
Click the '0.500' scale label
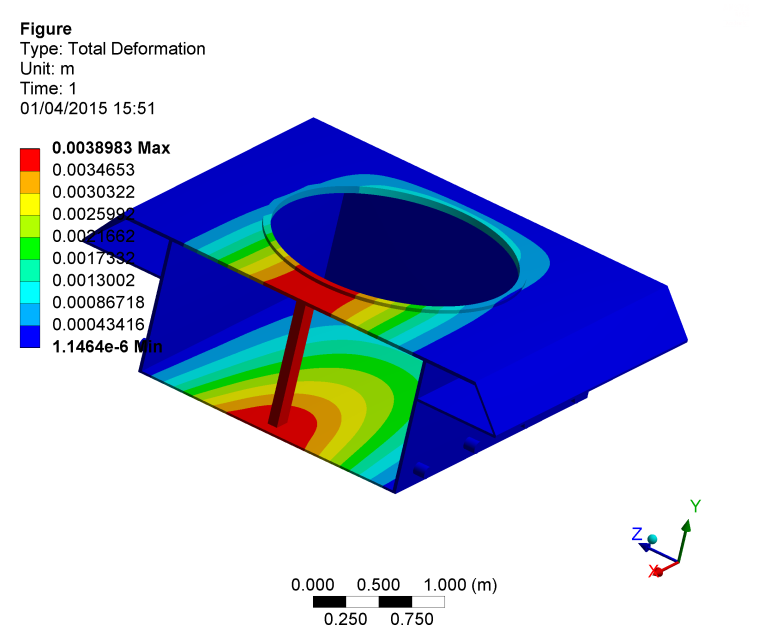pyautogui.click(x=378, y=585)
